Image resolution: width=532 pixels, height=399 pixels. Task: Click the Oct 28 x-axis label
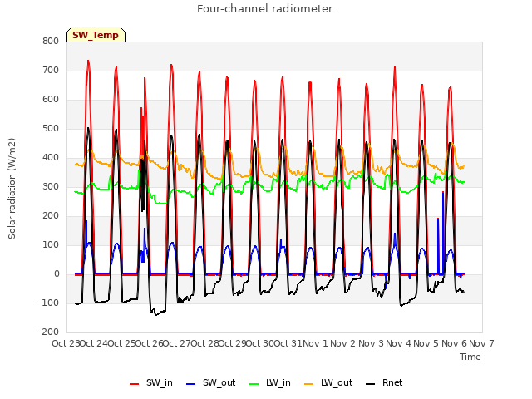pos(205,343)
